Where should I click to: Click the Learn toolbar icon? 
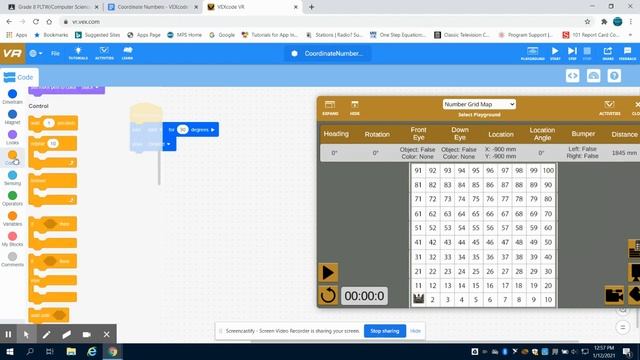pyautogui.click(x=127, y=53)
